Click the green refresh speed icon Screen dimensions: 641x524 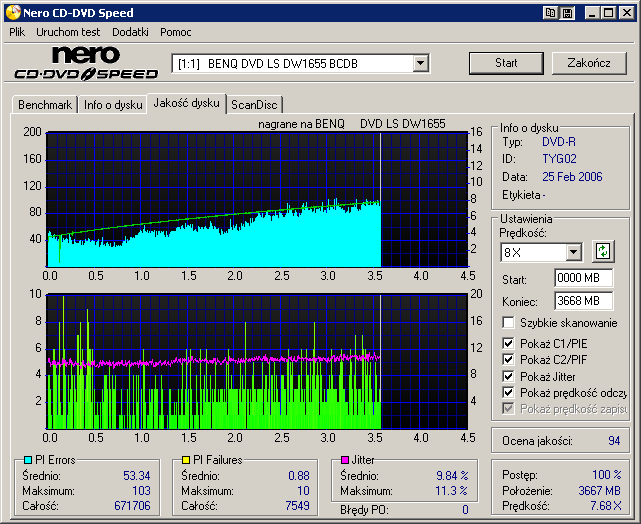pyautogui.click(x=603, y=251)
